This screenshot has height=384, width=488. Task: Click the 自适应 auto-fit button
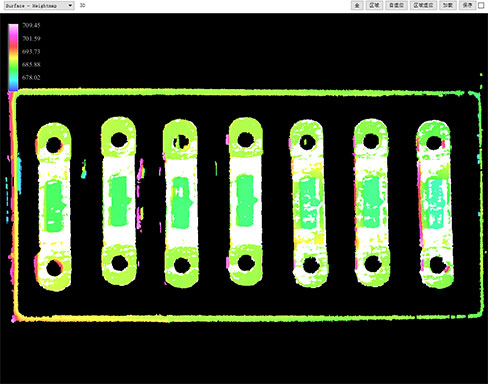pyautogui.click(x=396, y=5)
